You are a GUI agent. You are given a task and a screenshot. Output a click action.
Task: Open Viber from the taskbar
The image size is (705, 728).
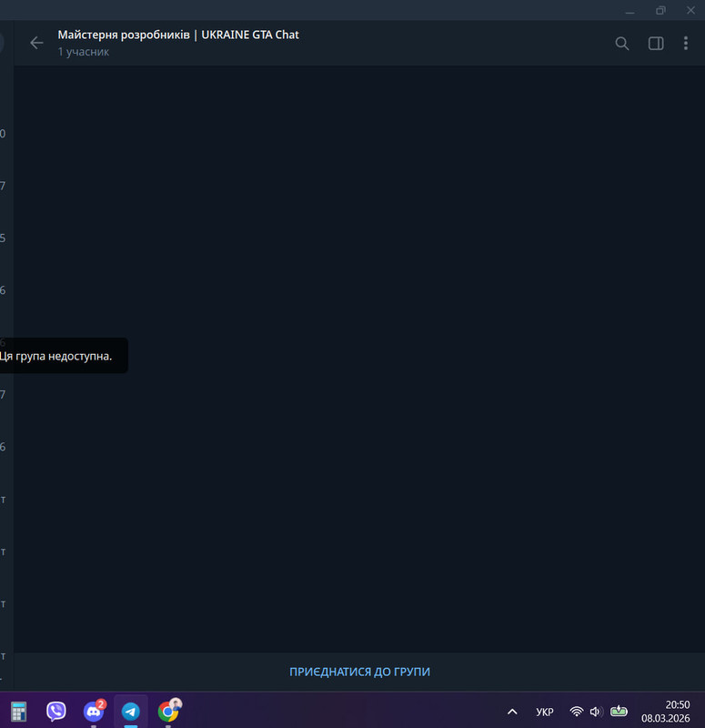tap(56, 712)
